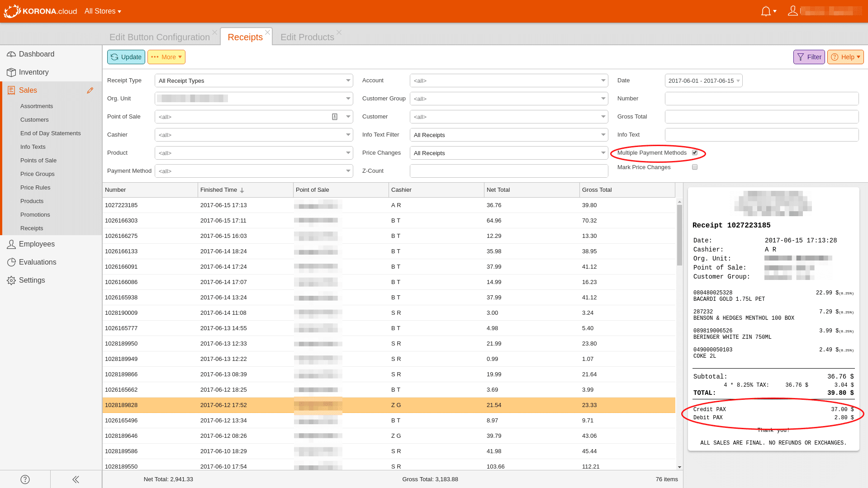
Task: Click the Info Text input field
Action: coord(762,135)
